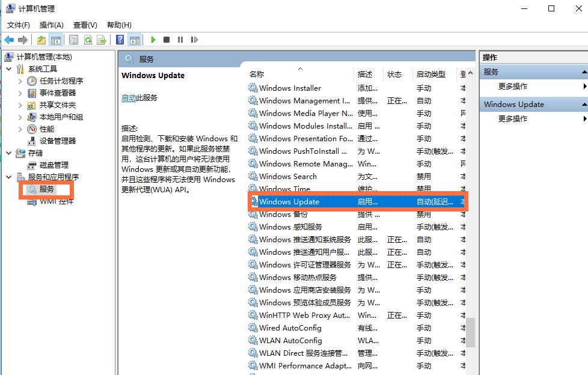Select Windows 移动热点服务 row

coord(357,278)
